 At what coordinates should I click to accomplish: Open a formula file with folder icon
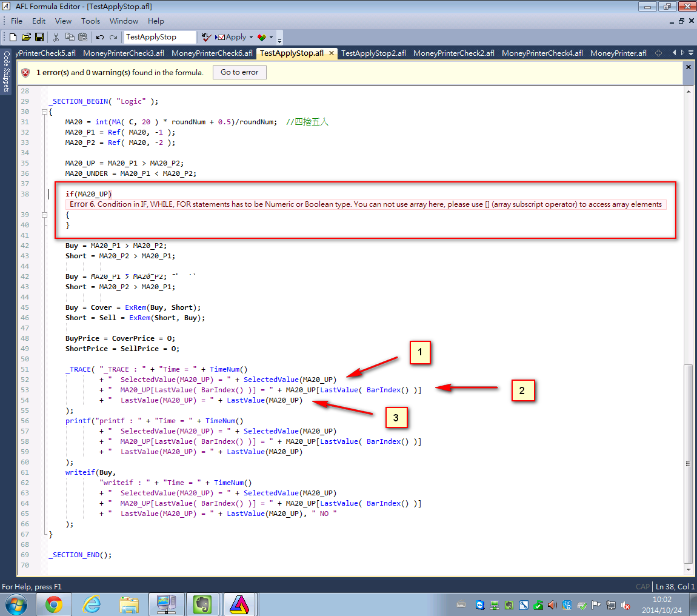point(26,38)
